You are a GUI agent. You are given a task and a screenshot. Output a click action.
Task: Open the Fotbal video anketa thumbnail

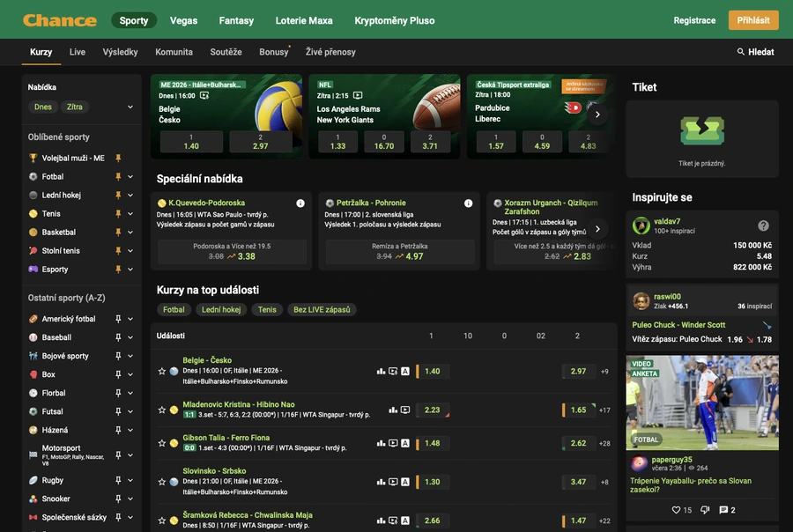click(x=702, y=403)
